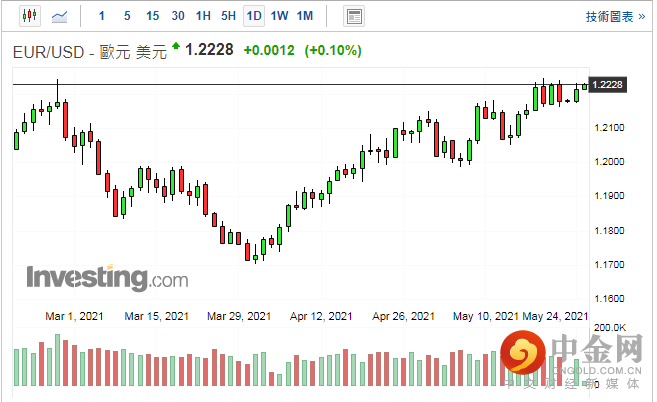Switch to the 1H hourly timeframe
The width and height of the screenshot is (657, 402).
203,16
